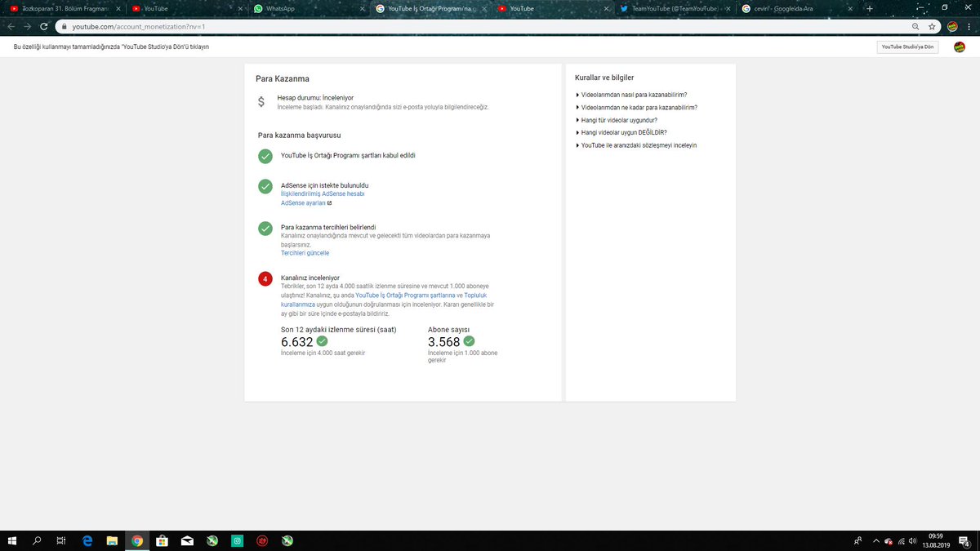Screen dimensions: 980x551
Task: Open Task View on the taskbar
Action: [x=61, y=540]
